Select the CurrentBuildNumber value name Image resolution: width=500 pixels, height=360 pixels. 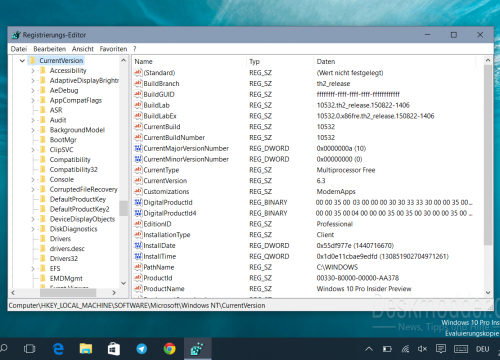coord(174,137)
